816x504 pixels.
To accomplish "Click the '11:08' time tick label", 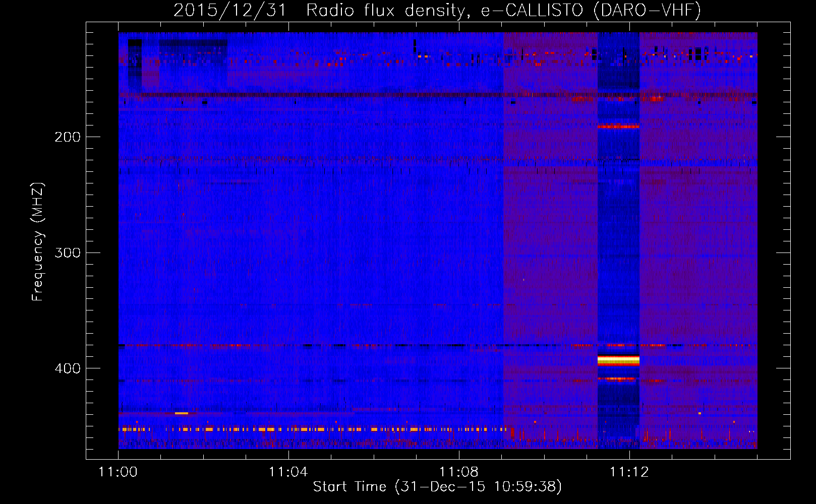I will point(459,472).
